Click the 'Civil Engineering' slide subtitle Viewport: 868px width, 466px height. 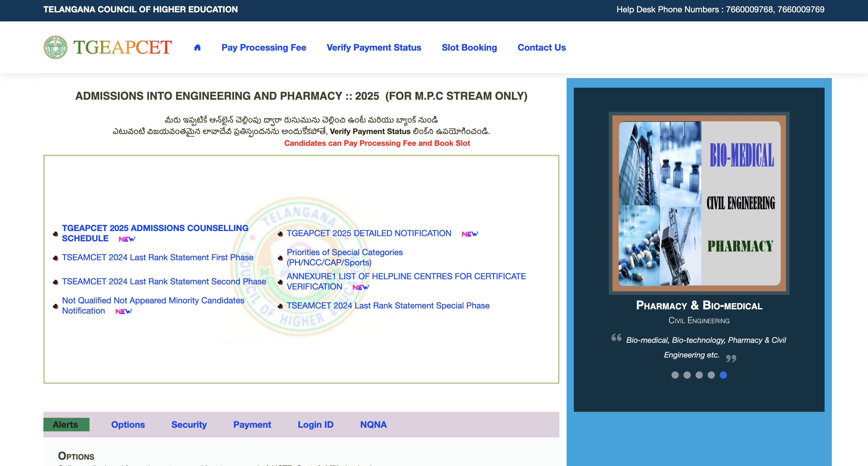pos(699,321)
